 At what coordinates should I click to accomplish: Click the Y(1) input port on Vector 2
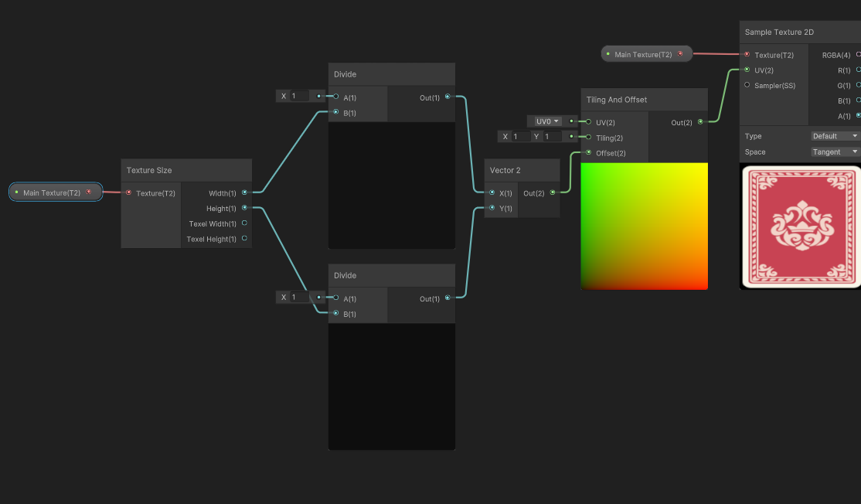(492, 208)
